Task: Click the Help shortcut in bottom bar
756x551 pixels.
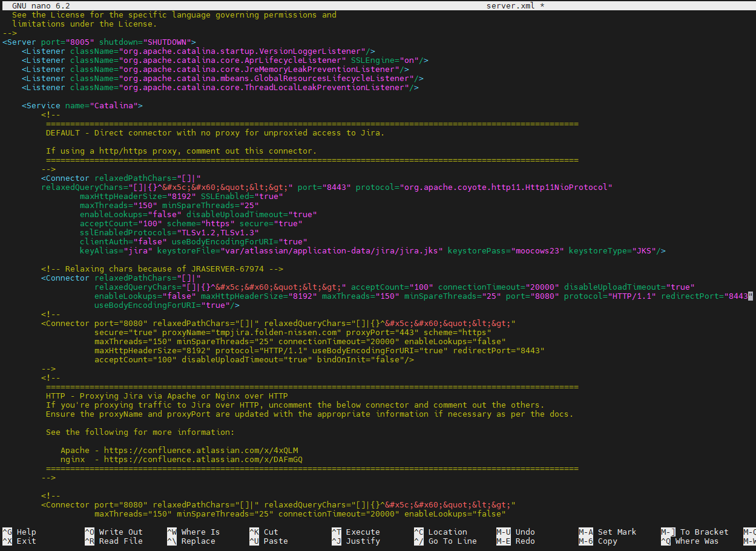Action: 26,532
